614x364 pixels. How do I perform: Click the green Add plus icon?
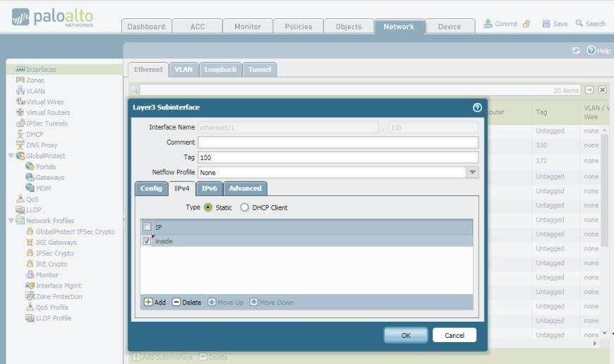(148, 302)
